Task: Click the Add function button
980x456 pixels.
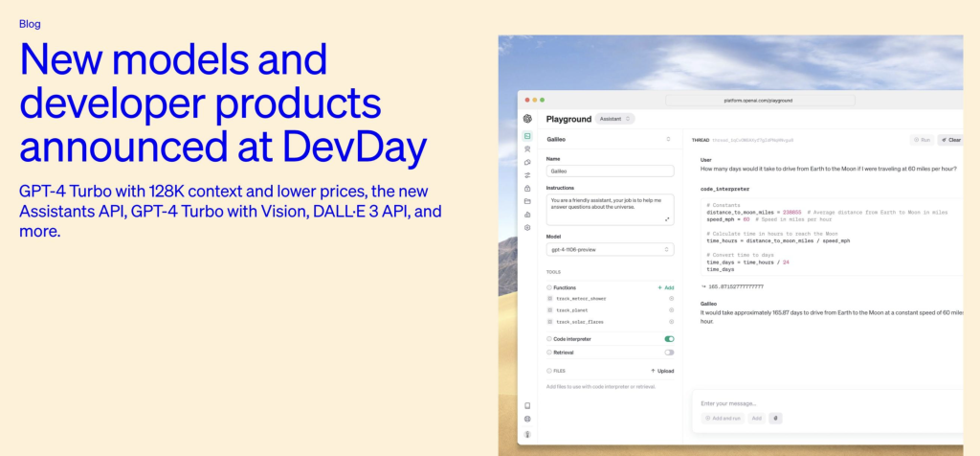Action: (666, 287)
